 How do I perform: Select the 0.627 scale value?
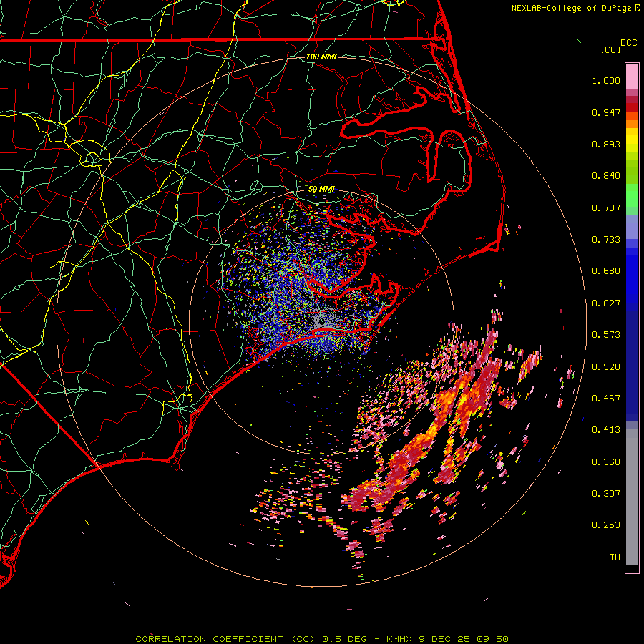(x=606, y=303)
